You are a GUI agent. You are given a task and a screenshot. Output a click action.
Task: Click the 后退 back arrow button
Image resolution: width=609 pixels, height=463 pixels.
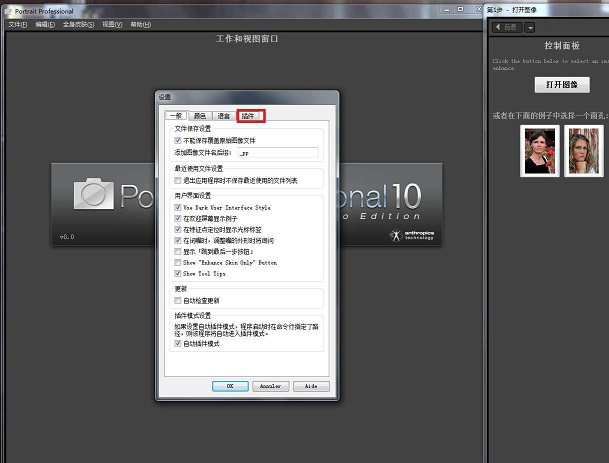click(x=506, y=27)
